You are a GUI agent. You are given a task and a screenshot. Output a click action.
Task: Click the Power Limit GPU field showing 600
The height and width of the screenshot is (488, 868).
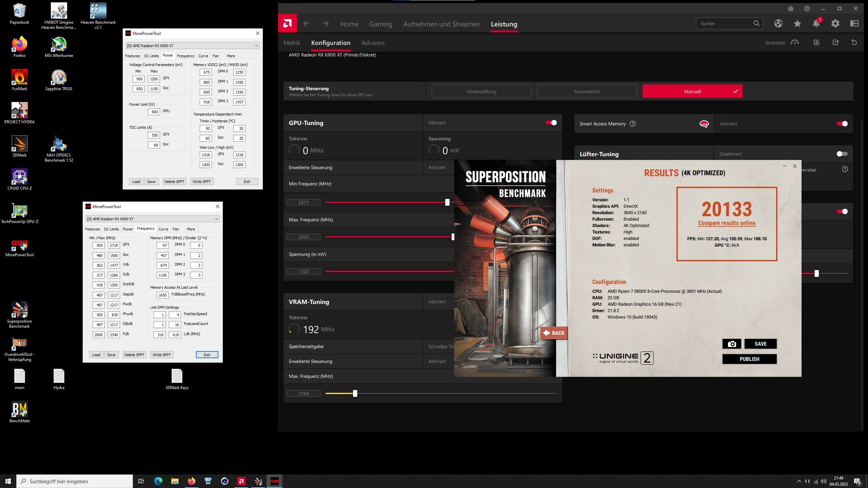(x=154, y=112)
